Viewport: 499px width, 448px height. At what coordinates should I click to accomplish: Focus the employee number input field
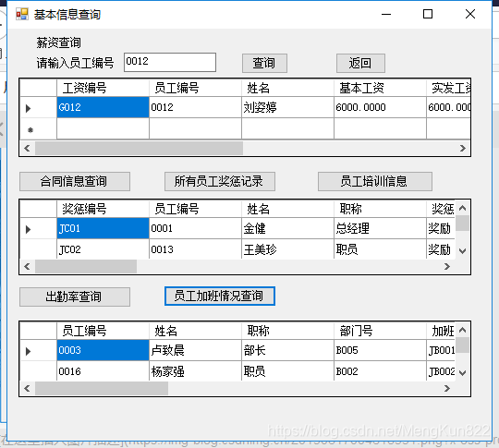[170, 62]
